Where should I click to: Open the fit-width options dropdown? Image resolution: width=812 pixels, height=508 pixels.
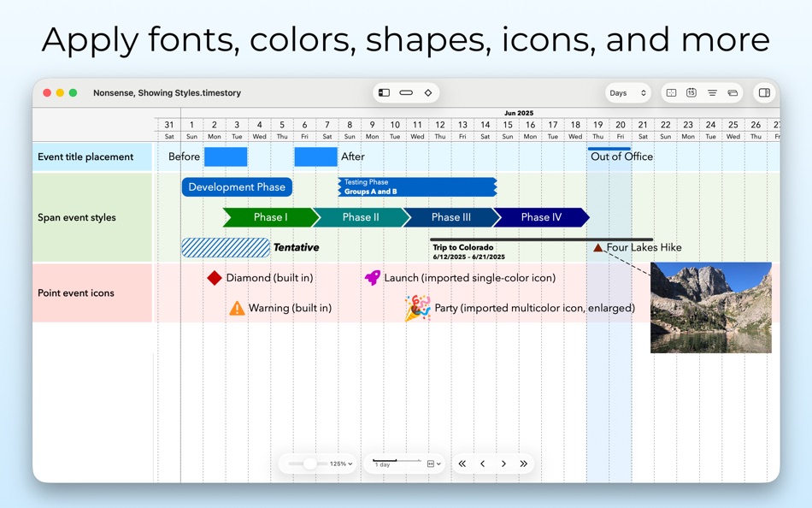click(434, 464)
